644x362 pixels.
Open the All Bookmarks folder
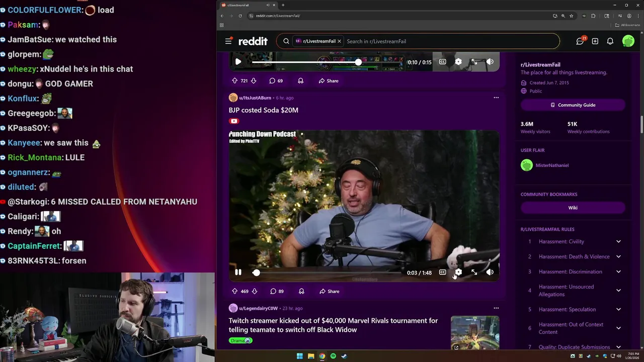pyautogui.click(x=628, y=25)
